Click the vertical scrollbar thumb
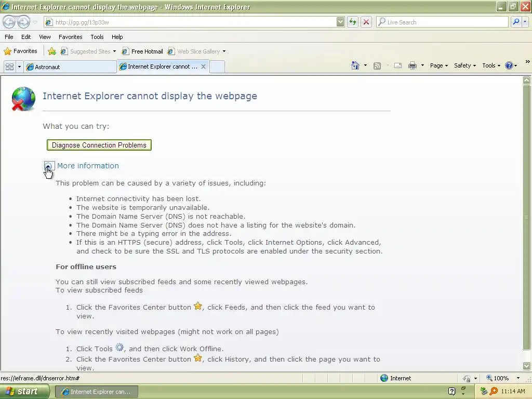The height and width of the screenshot is (399, 532). [527, 217]
